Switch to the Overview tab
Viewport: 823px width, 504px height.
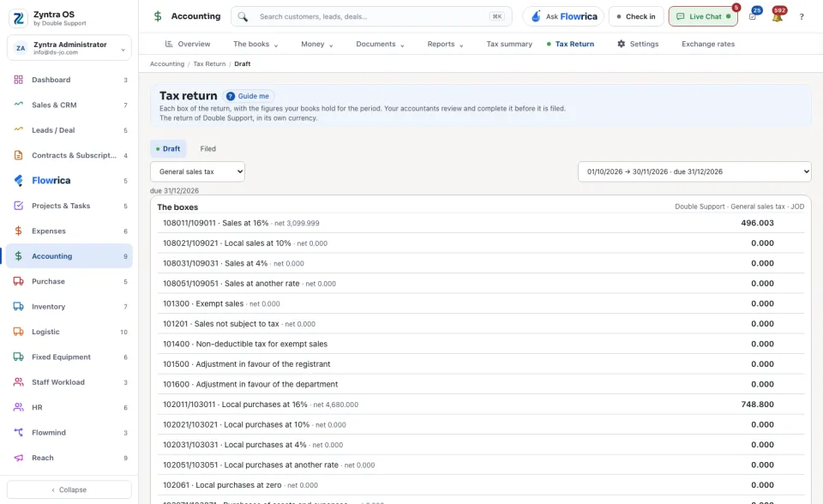(188, 44)
